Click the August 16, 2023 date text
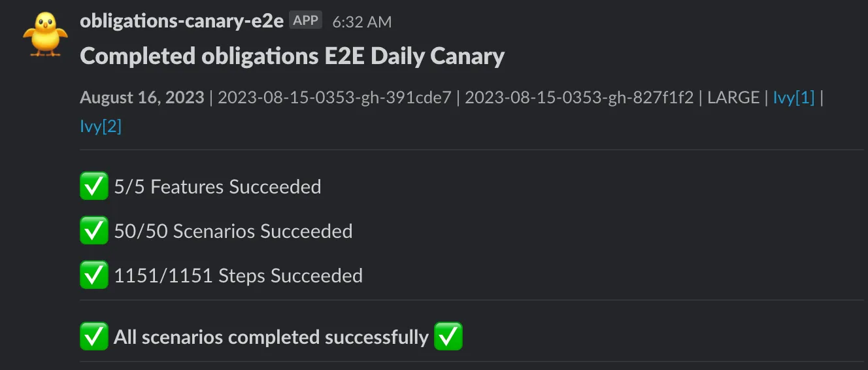This screenshot has height=370, width=868. point(142,98)
